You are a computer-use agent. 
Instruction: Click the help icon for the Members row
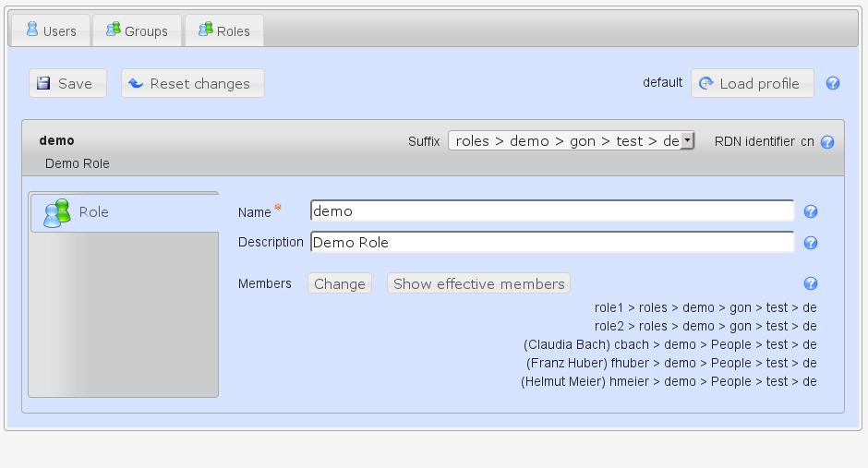click(x=811, y=284)
